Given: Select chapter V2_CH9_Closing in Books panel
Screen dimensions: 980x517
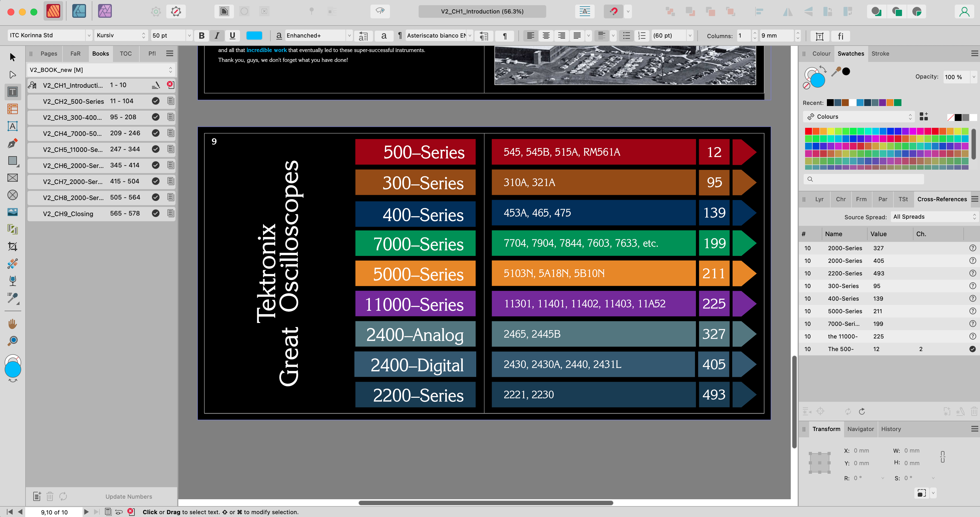Looking at the screenshot, I should [101, 214].
